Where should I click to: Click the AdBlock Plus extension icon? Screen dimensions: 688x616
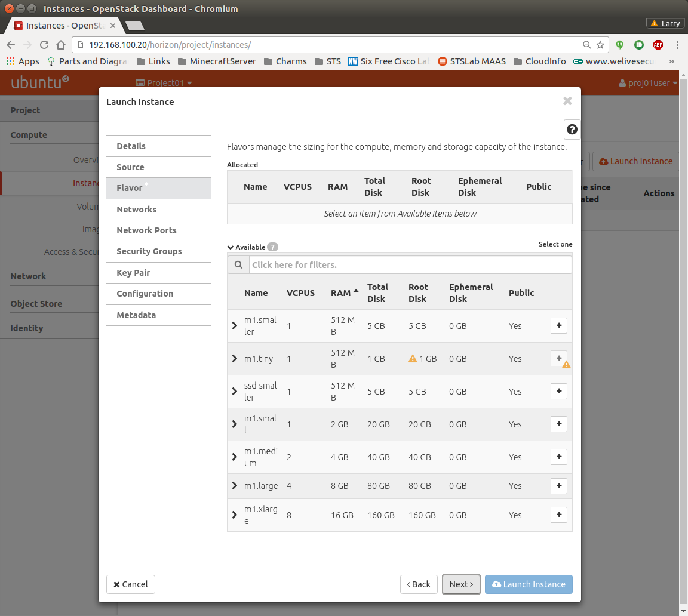658,45
